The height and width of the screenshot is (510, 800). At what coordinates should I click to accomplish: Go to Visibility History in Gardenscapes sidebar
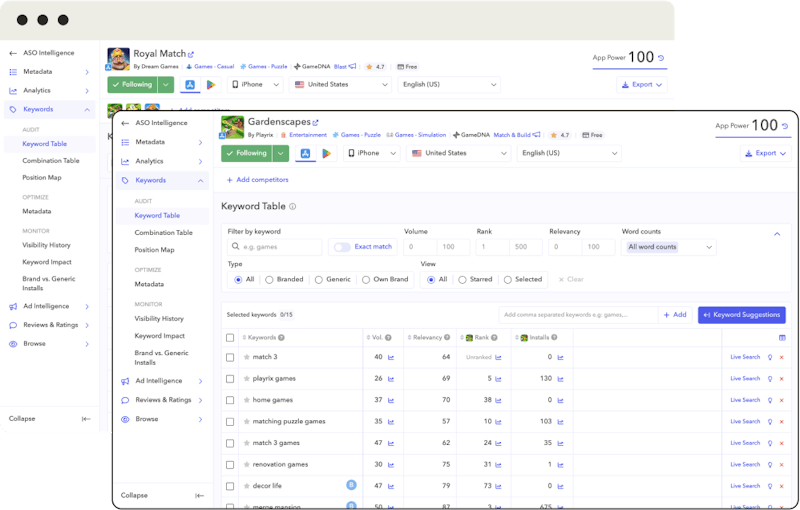(159, 319)
